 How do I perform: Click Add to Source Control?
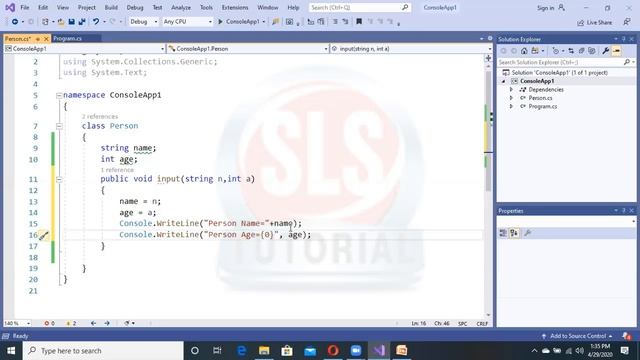578,336
